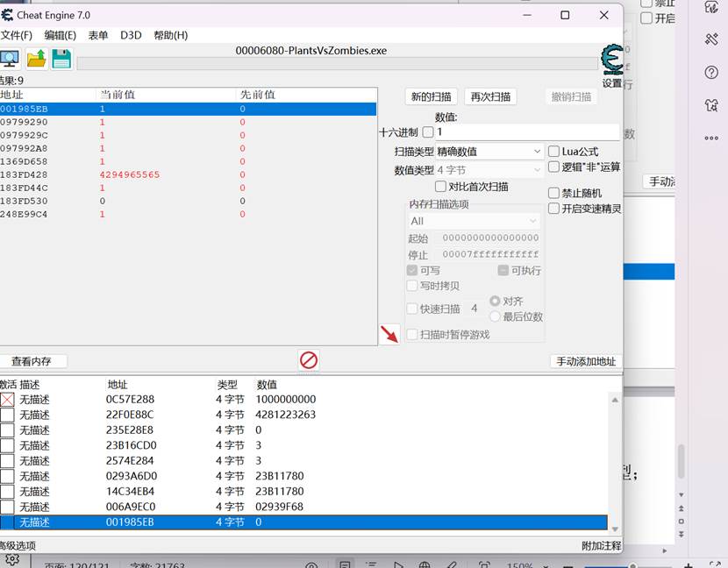Click the 地址 column header in results
This screenshot has height=568, width=728.
click(47, 95)
